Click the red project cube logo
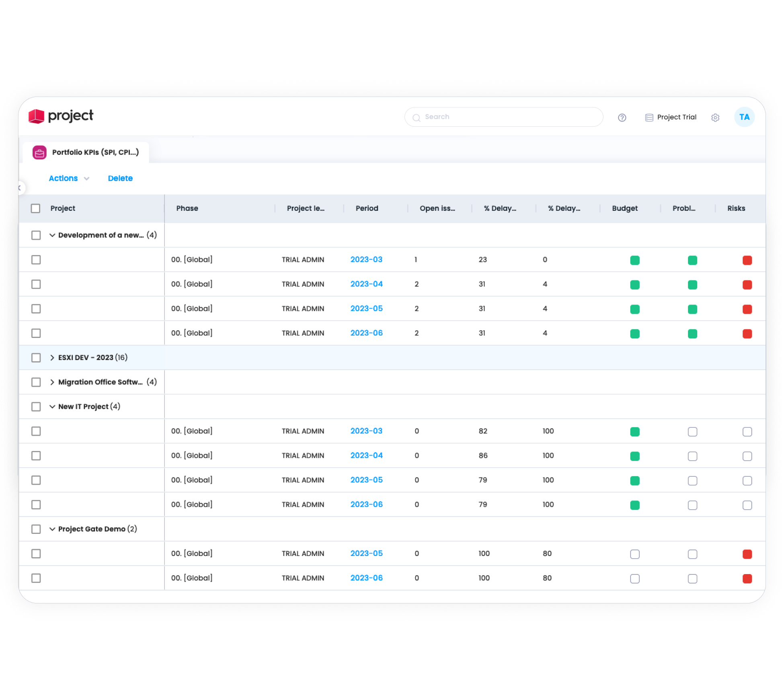Viewport: 784px width, 700px height. 36,116
